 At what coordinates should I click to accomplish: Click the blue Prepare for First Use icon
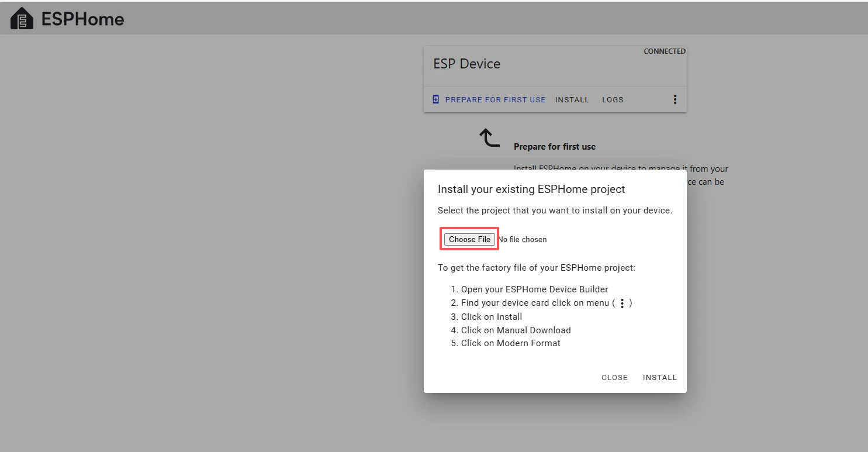[435, 99]
